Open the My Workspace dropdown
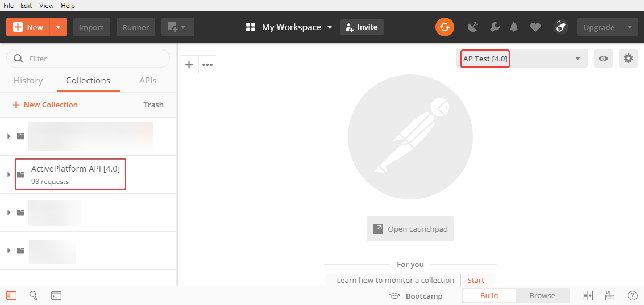 pyautogui.click(x=289, y=27)
